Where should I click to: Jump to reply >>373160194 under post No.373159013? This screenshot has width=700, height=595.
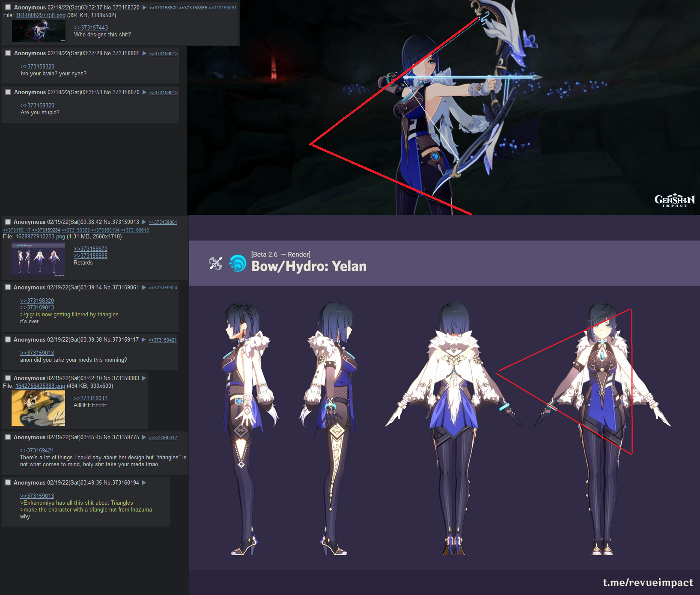tap(105, 230)
